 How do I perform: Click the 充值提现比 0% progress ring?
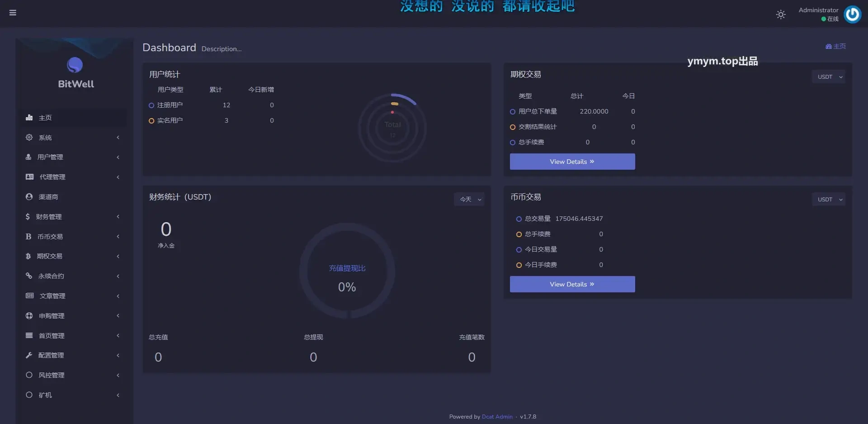coord(347,271)
